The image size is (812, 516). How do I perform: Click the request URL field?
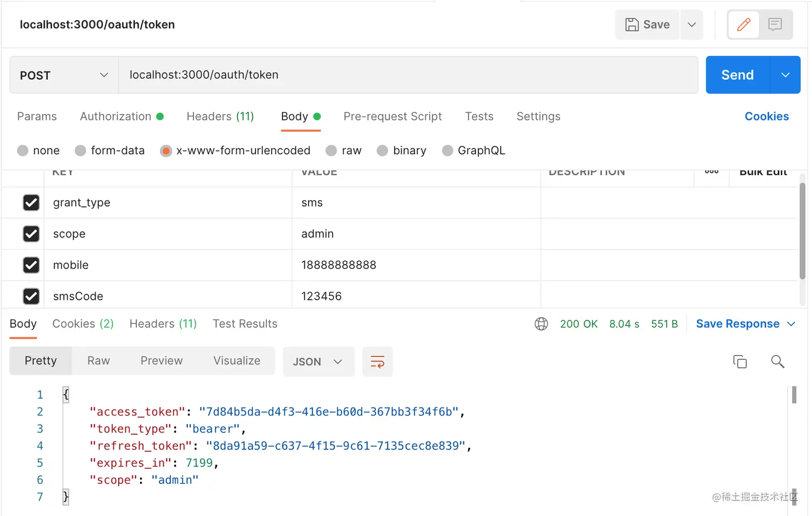[x=408, y=75]
